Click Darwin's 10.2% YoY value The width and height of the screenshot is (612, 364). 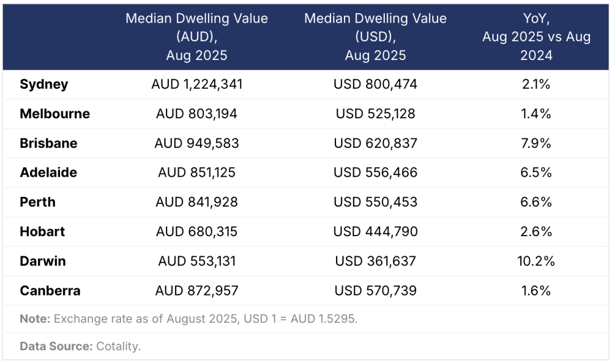(x=536, y=261)
